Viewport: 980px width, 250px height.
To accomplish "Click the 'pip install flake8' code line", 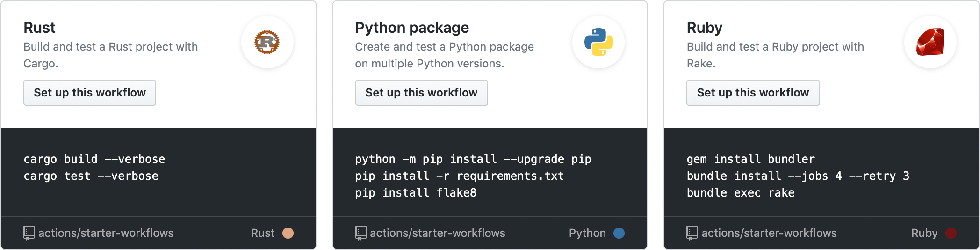I will tap(416, 193).
